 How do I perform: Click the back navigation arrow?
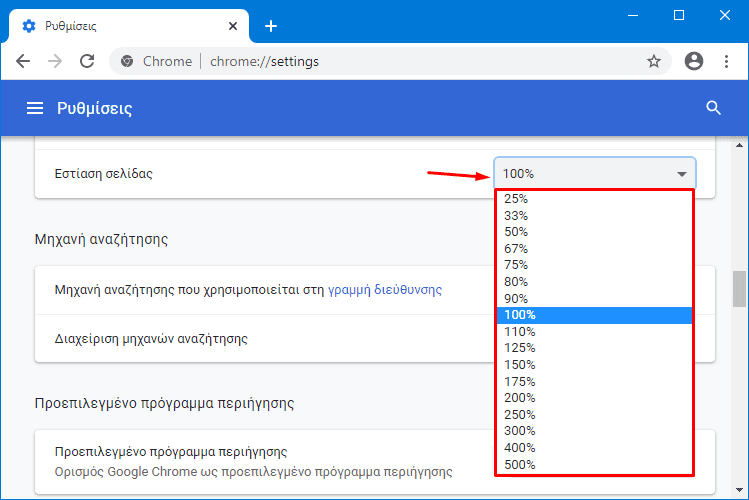(x=23, y=61)
